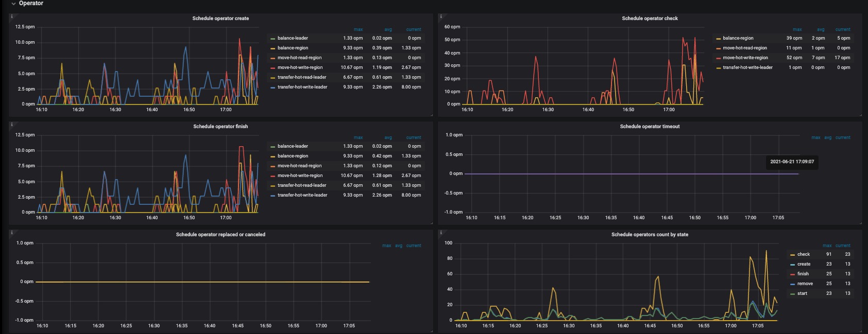Sort Schedule operator create legend by max
This screenshot has width=868, height=334.
pyautogui.click(x=358, y=29)
